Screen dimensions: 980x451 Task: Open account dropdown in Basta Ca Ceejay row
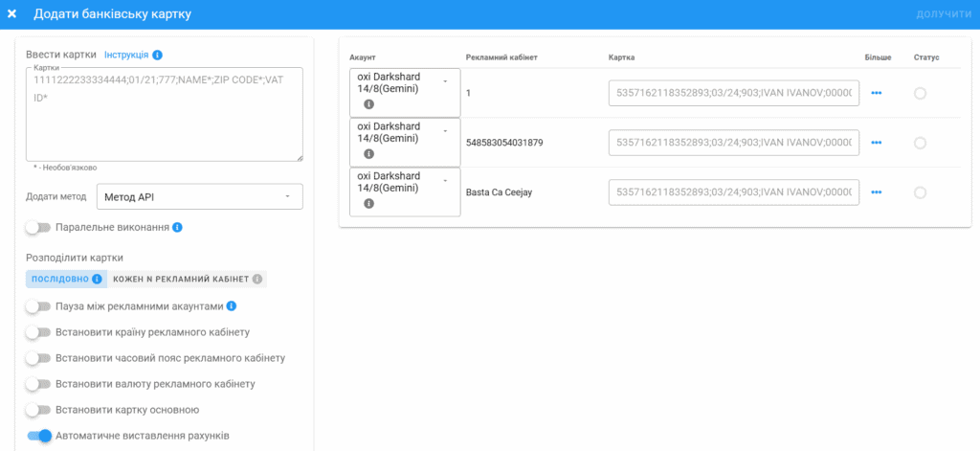click(405, 192)
